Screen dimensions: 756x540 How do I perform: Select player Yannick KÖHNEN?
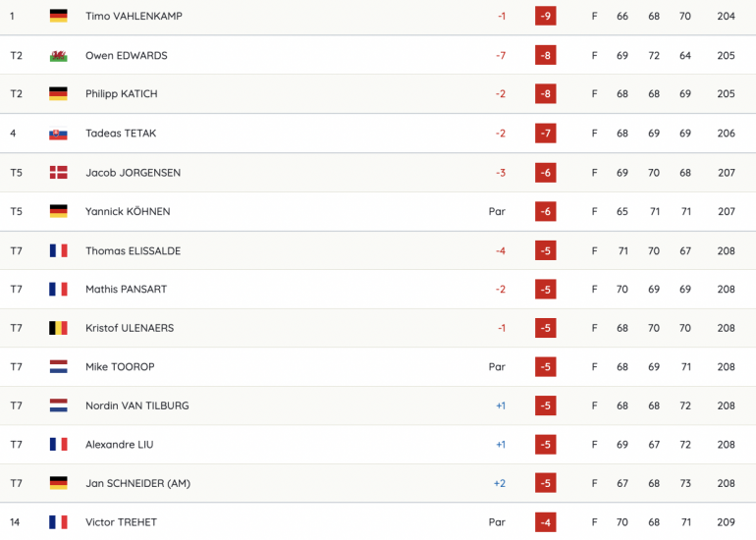click(x=128, y=212)
